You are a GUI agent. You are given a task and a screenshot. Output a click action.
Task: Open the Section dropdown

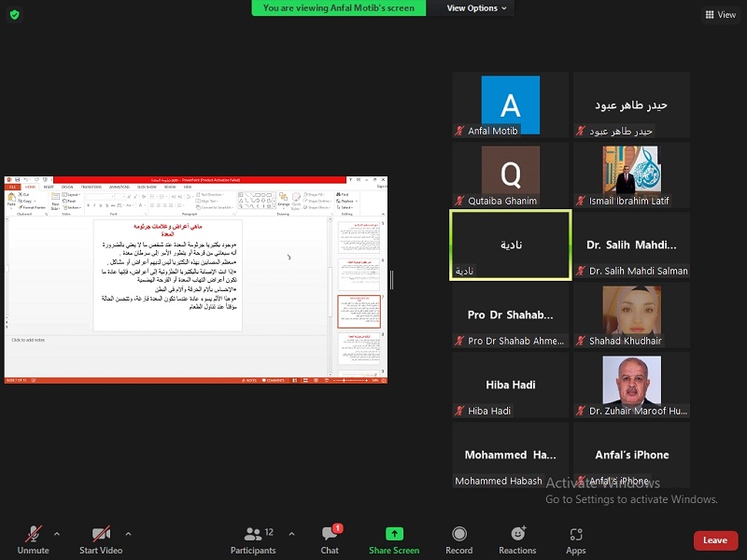tap(72, 207)
